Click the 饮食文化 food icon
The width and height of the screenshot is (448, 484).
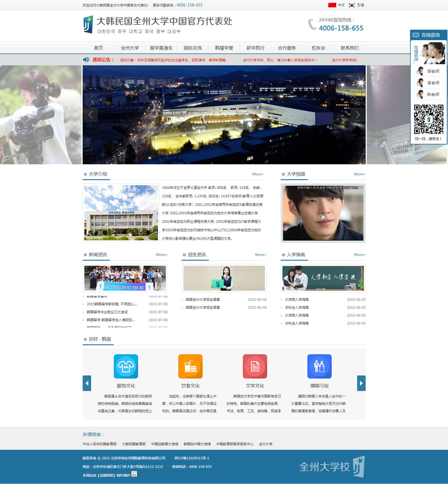190,366
